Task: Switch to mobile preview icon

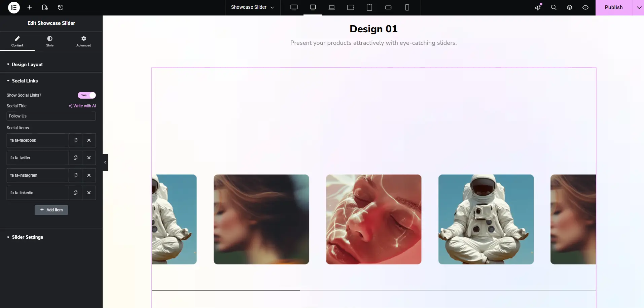Action: coord(407,7)
